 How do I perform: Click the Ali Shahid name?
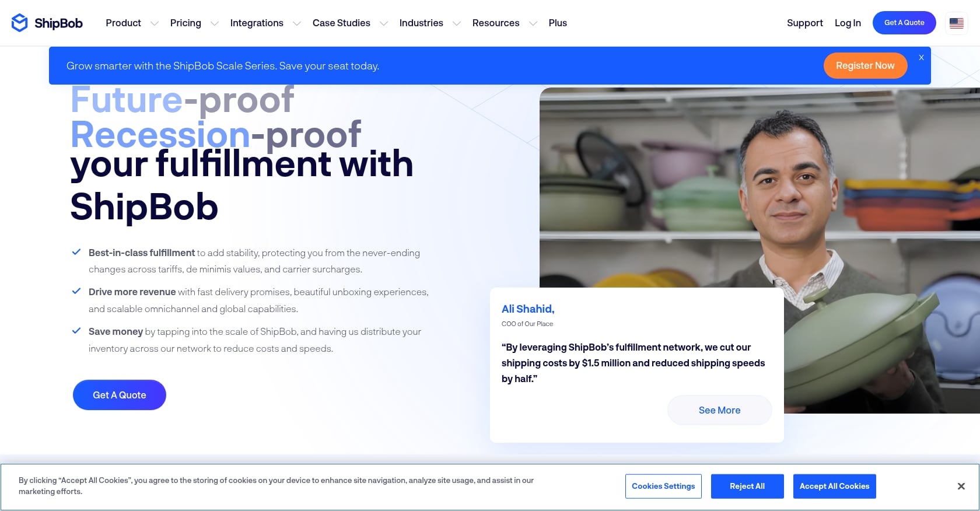[x=528, y=309]
